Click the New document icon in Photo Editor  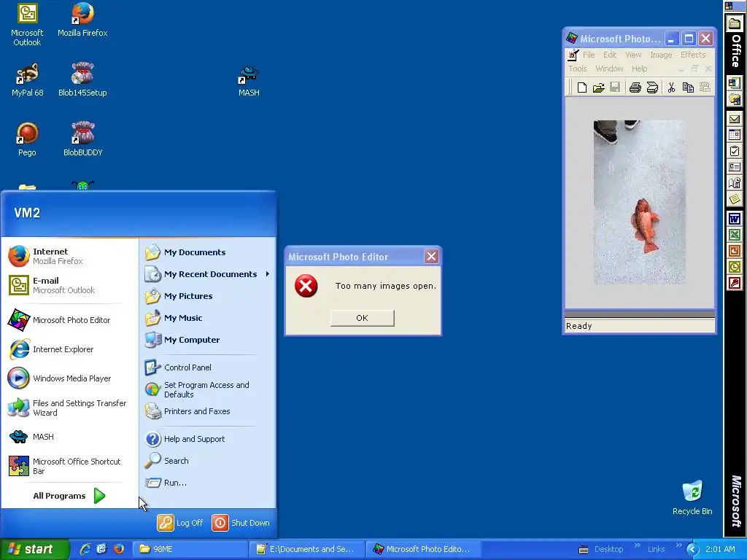[581, 87]
